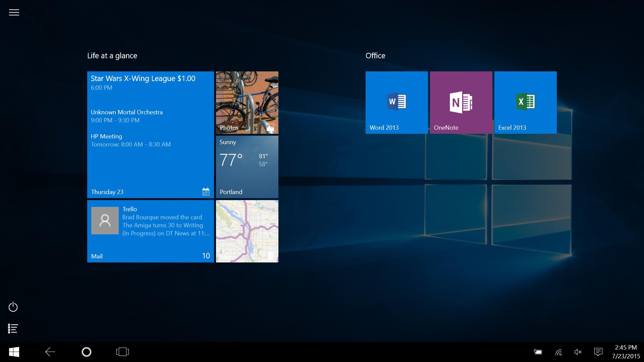Open Cortana circle icon
This screenshot has width=644, height=362.
pos(87,352)
